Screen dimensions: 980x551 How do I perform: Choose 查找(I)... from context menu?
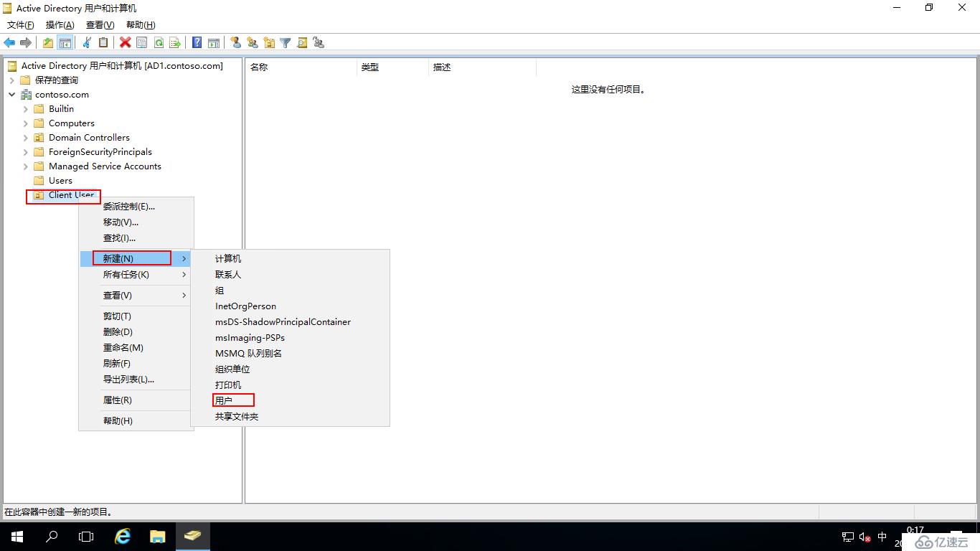click(136, 238)
